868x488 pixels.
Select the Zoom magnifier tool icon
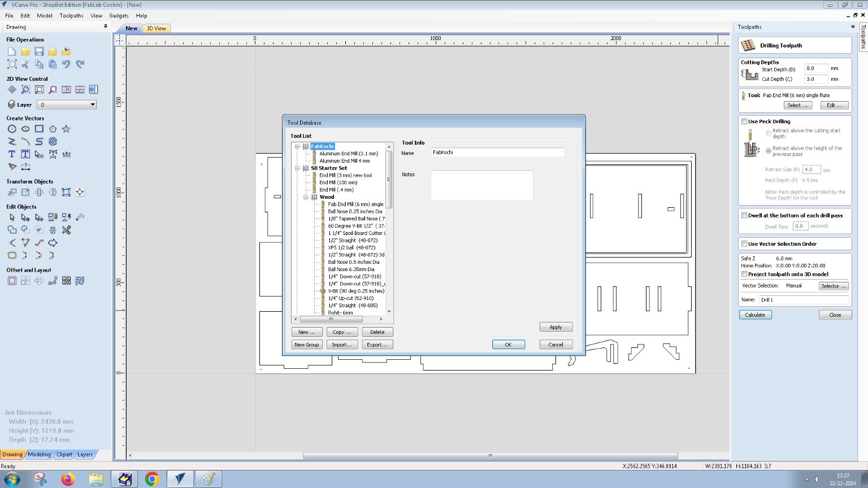coord(25,90)
